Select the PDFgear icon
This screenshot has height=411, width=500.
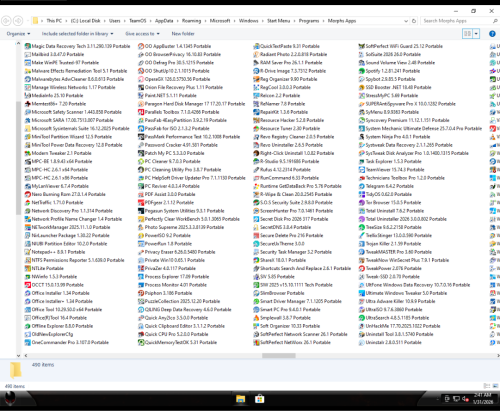coord(141,202)
